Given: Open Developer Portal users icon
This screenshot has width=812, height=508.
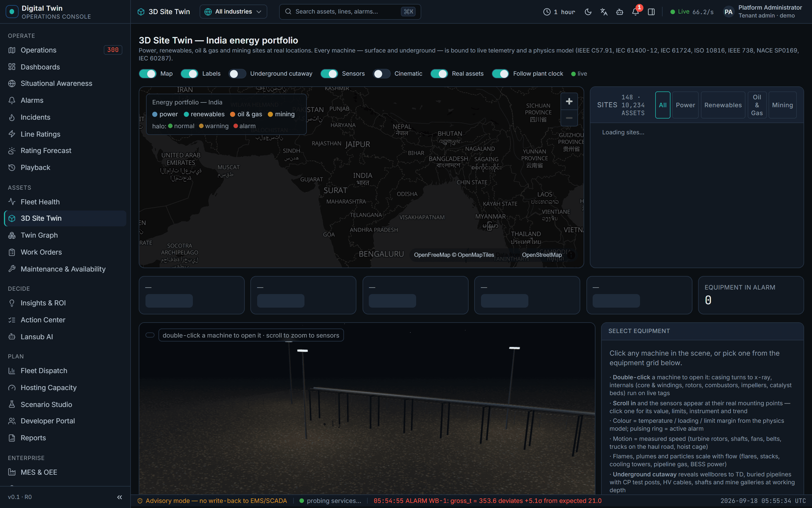Looking at the screenshot, I should point(12,421).
